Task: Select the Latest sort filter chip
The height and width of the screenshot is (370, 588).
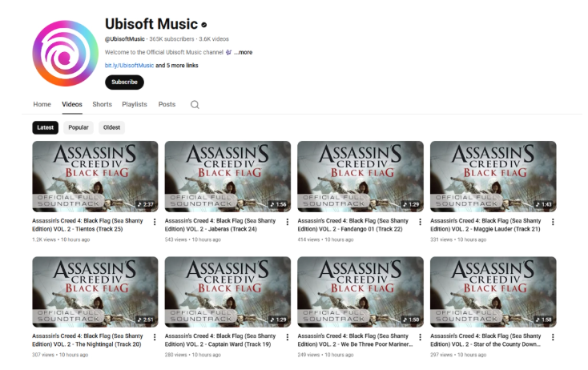Action: pyautogui.click(x=46, y=127)
